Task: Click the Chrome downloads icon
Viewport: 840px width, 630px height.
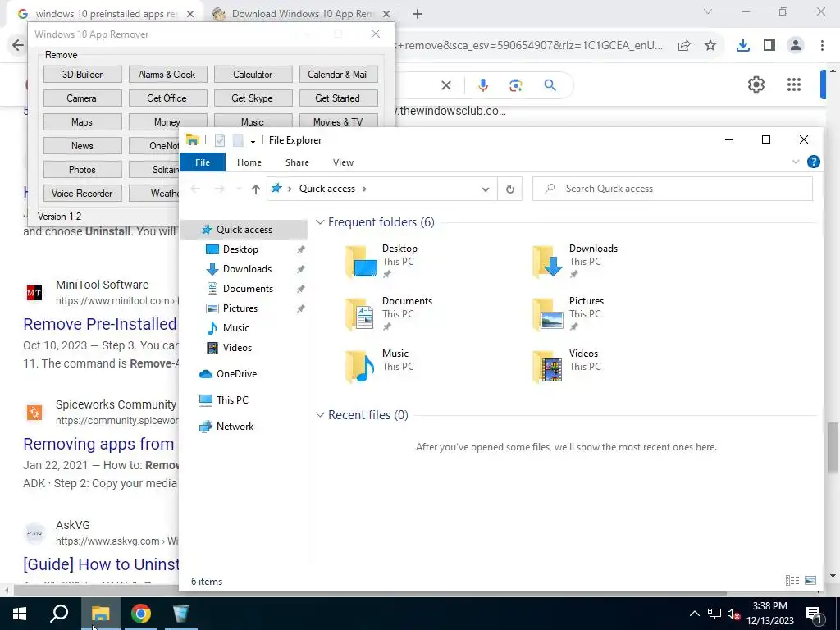Action: pyautogui.click(x=742, y=46)
